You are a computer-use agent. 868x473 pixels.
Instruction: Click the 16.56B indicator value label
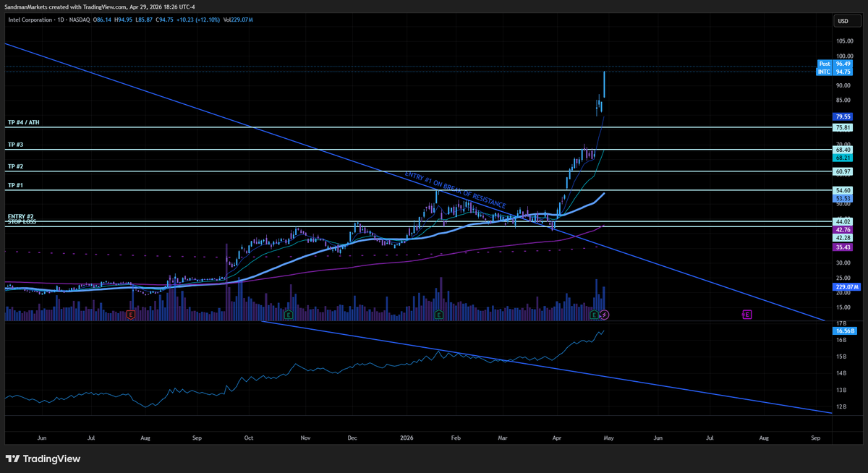tap(843, 330)
